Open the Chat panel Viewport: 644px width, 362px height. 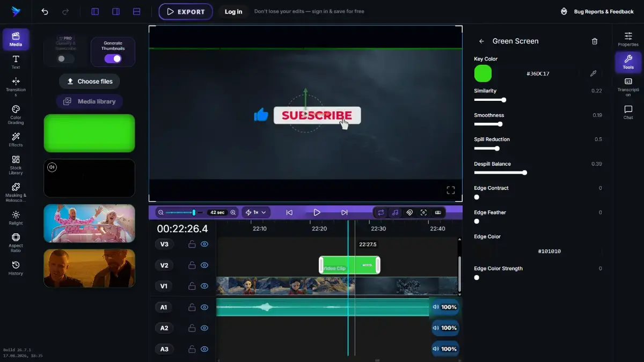click(628, 112)
